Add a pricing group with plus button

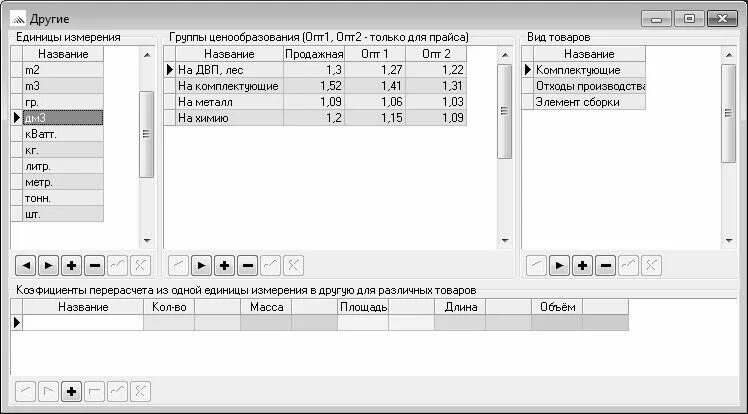pos(224,266)
